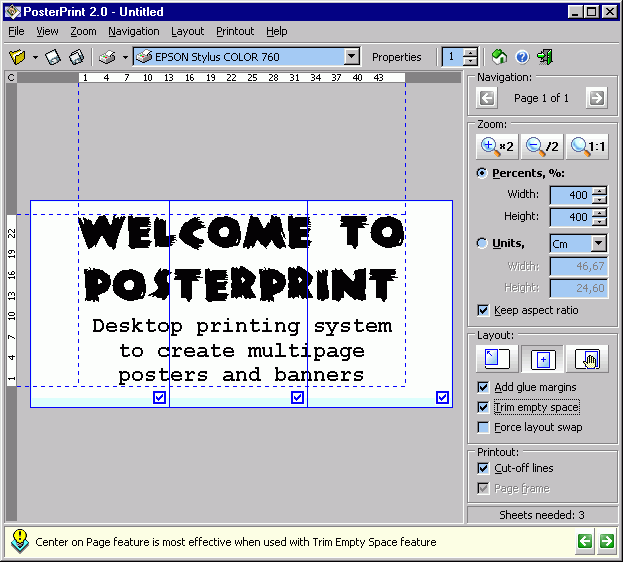Click the percent Height field
Image resolution: width=623 pixels, height=562 pixels.
tap(571, 217)
